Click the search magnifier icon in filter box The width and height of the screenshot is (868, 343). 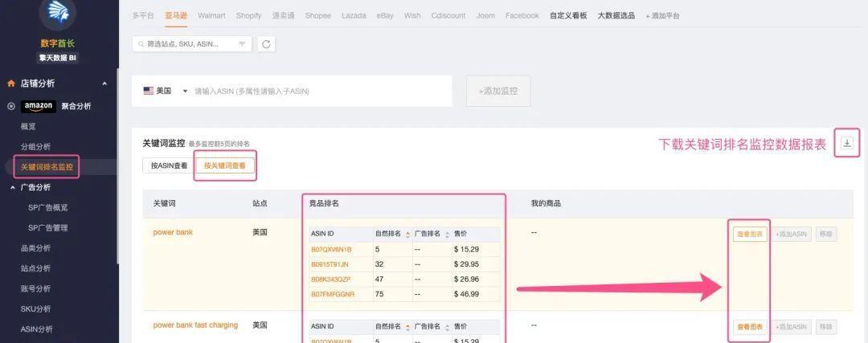click(141, 44)
